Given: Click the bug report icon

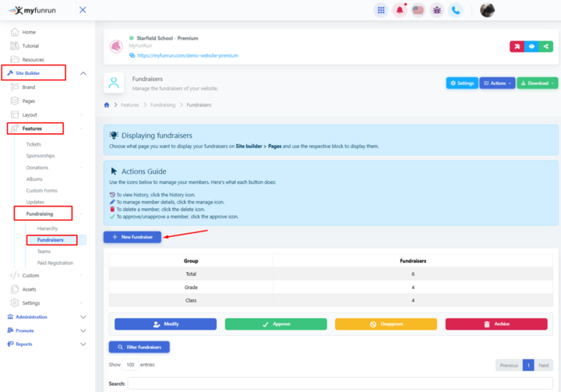Looking at the screenshot, I should coord(437,10).
